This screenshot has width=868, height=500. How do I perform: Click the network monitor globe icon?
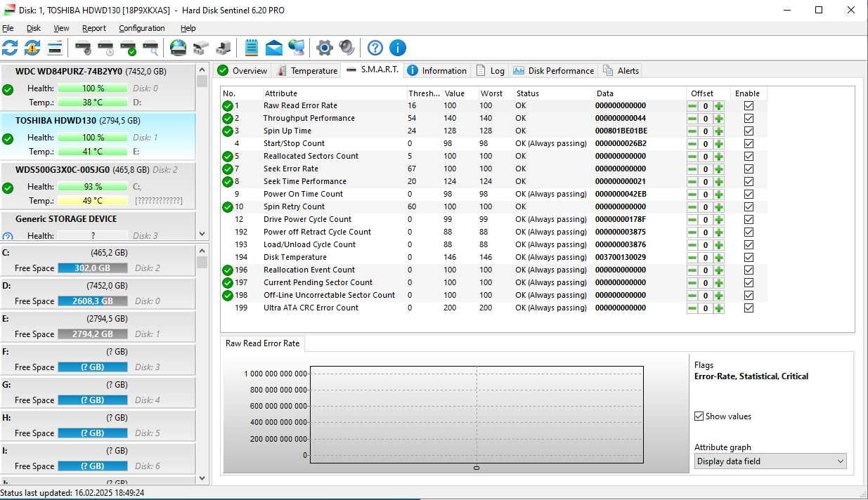pyautogui.click(x=297, y=48)
